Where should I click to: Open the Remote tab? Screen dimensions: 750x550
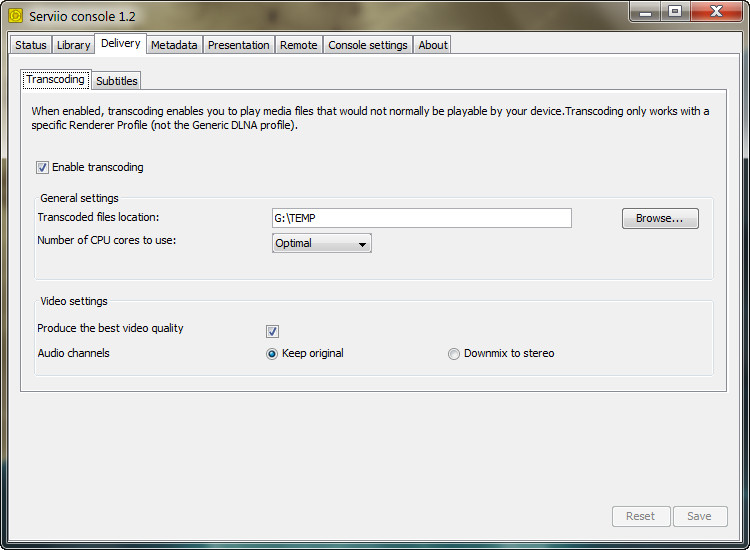point(298,45)
